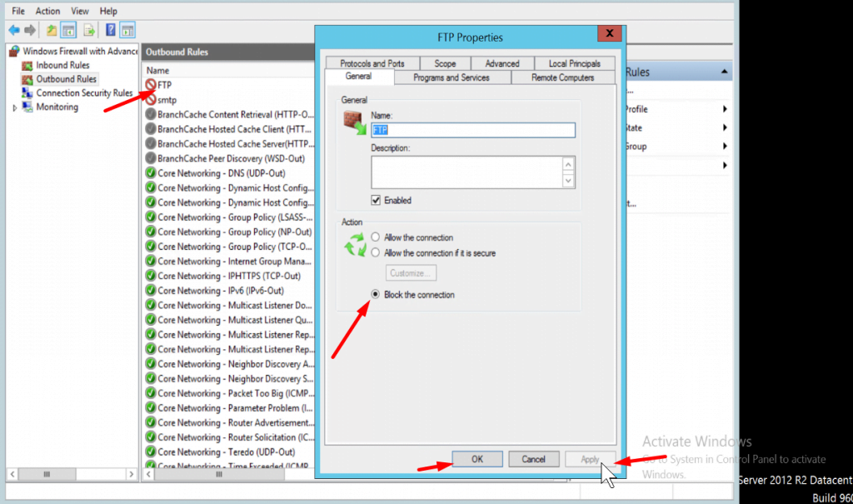The width and height of the screenshot is (853, 504).
Task: Click the Up One Level folder icon
Action: click(x=52, y=30)
